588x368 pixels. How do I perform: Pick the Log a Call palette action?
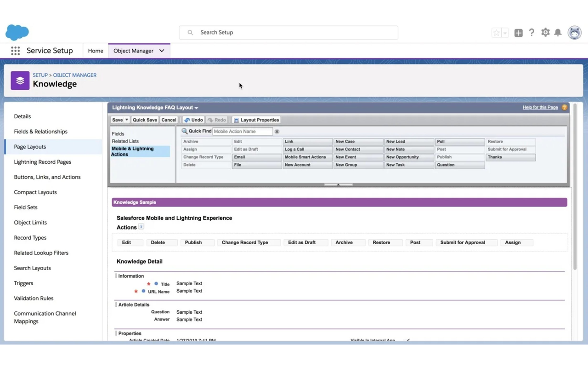coord(308,149)
